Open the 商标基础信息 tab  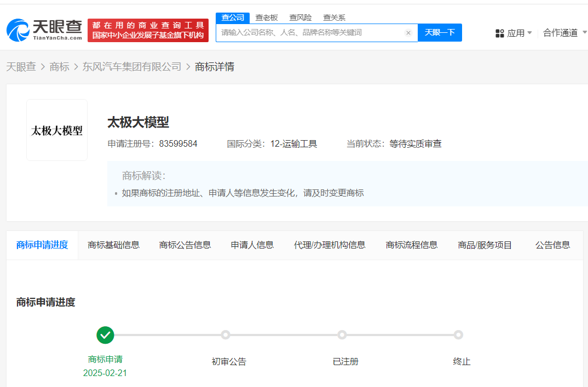pos(113,245)
